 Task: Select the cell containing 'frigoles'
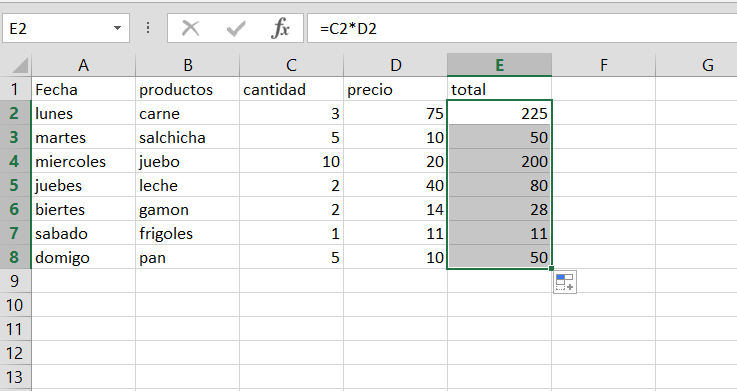[188, 233]
